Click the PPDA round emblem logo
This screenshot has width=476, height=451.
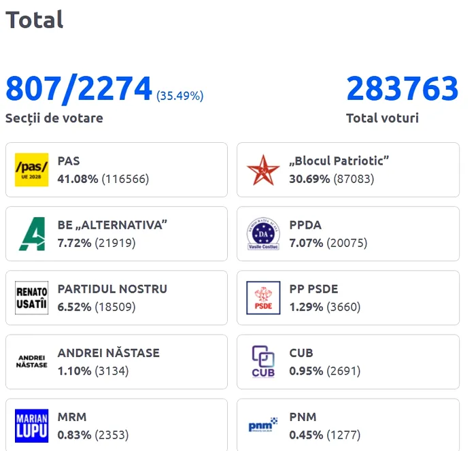[x=262, y=234]
